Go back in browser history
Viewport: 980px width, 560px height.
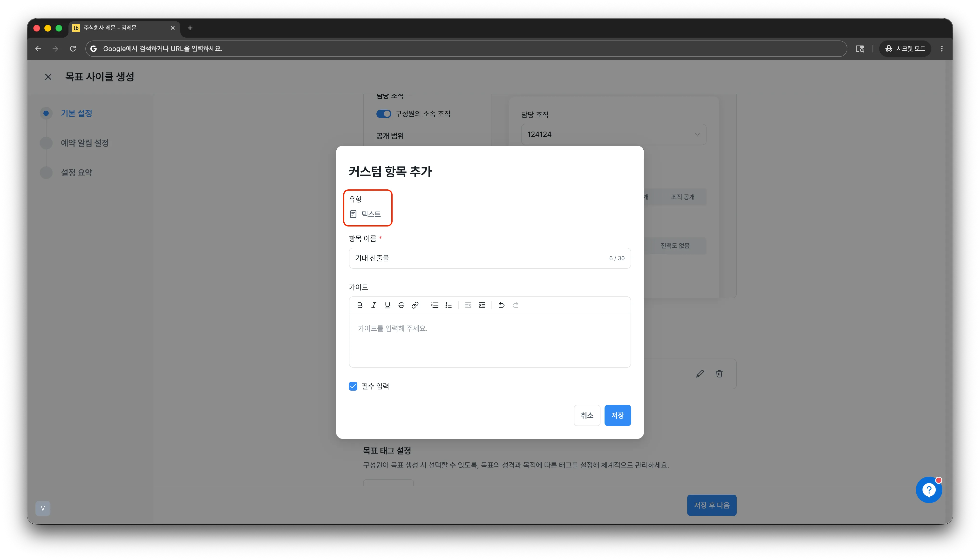pyautogui.click(x=38, y=48)
